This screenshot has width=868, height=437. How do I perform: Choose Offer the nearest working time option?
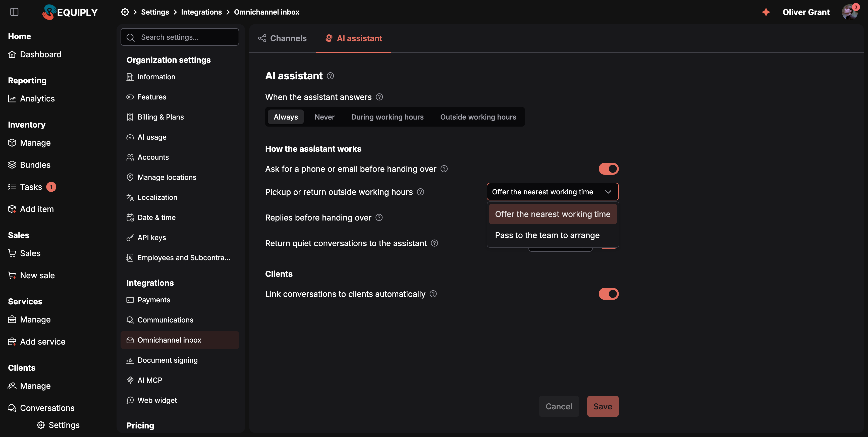click(553, 214)
